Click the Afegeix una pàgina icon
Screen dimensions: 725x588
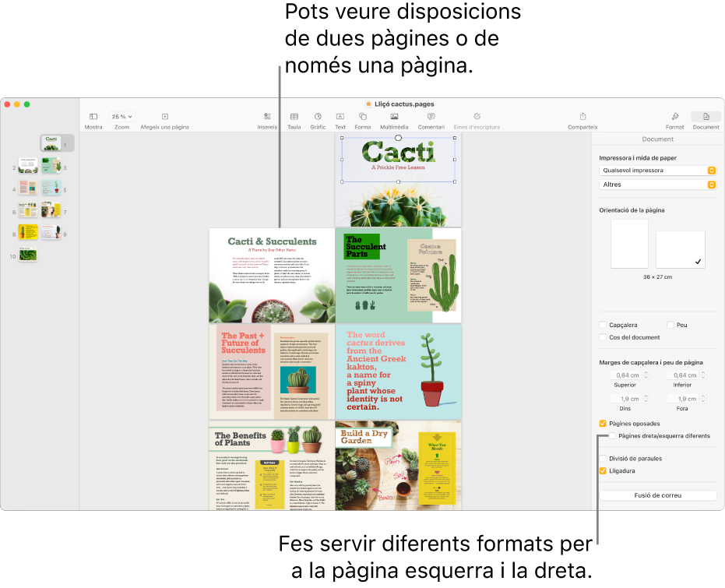[165, 117]
